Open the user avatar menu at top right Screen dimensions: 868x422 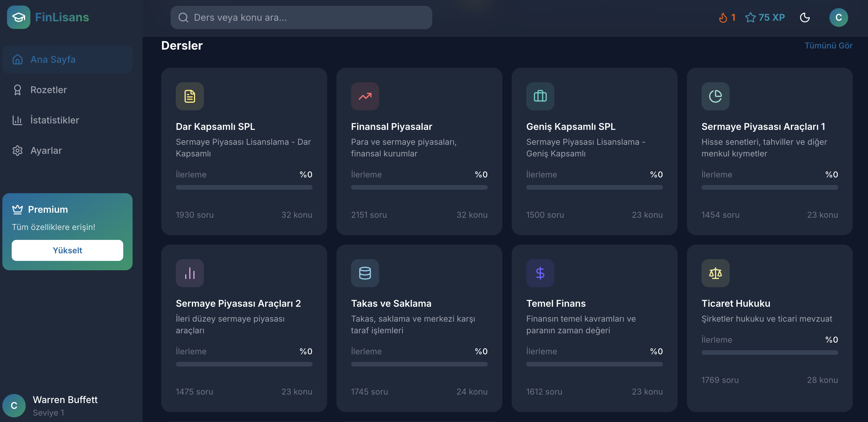[838, 18]
